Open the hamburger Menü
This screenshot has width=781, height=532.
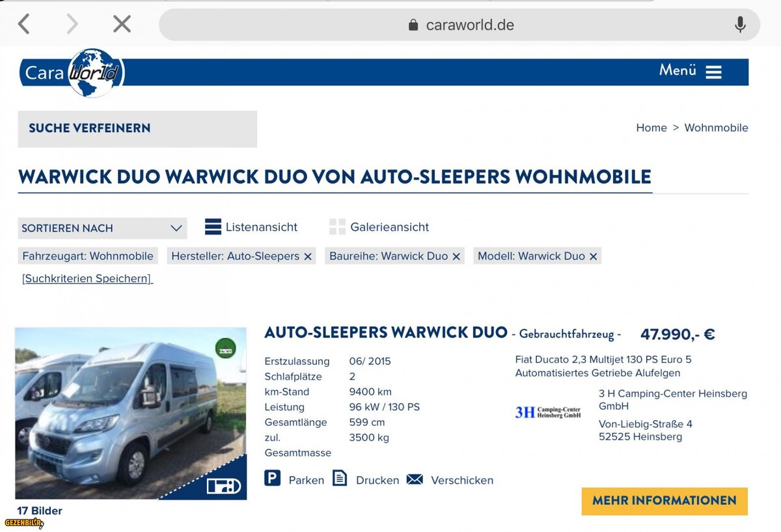[x=713, y=72]
